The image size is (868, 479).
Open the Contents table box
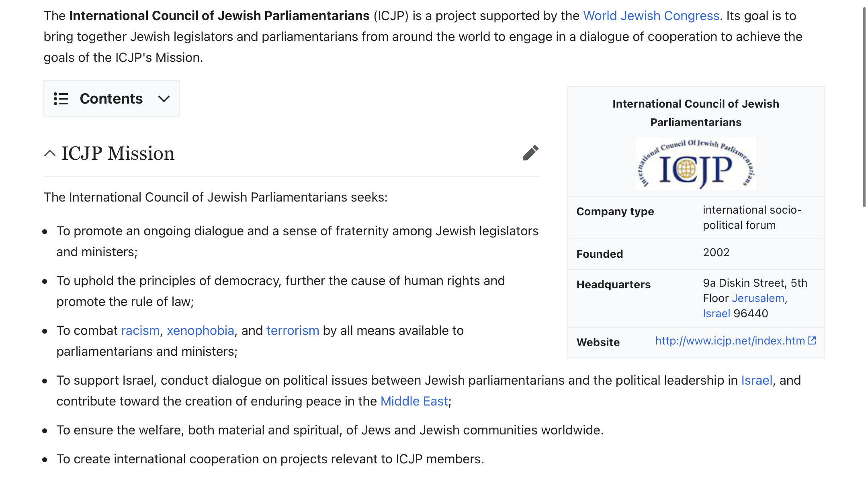tap(112, 99)
